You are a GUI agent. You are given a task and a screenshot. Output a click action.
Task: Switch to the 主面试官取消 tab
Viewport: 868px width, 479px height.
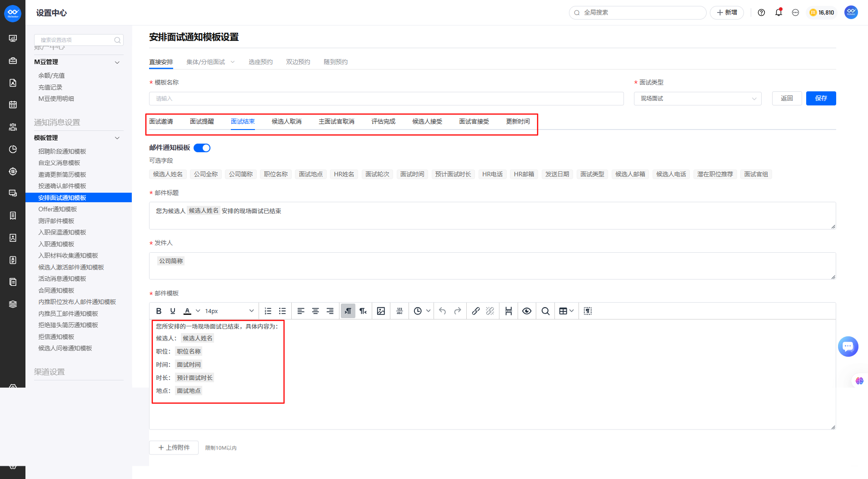pyautogui.click(x=337, y=122)
